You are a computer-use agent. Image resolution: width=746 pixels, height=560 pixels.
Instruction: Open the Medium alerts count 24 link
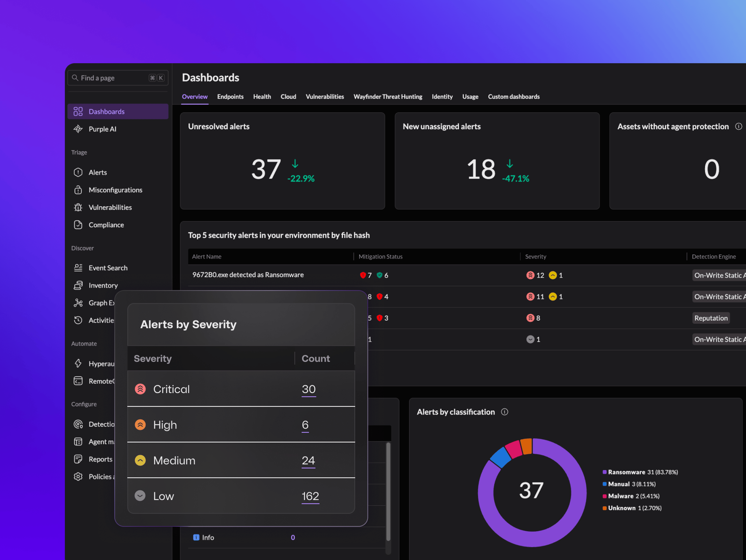tap(308, 461)
